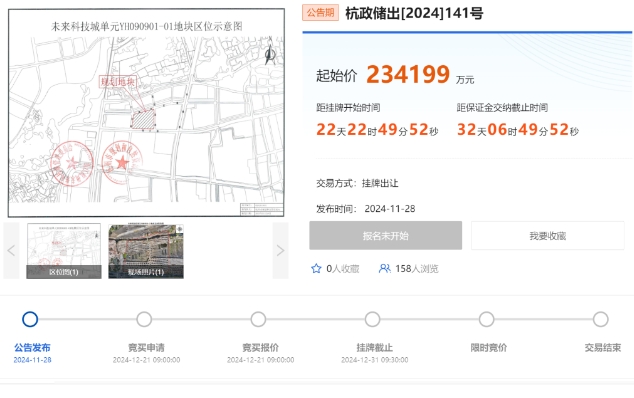This screenshot has width=634, height=398.
Task: Click the date 2024-12-31 09:30:00
Action: click(x=374, y=360)
